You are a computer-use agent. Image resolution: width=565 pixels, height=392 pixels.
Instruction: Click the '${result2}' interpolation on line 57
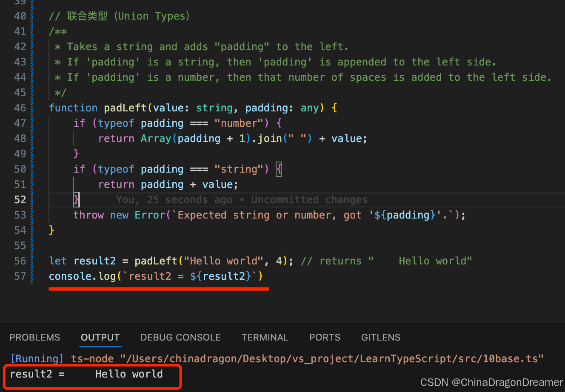click(x=221, y=276)
